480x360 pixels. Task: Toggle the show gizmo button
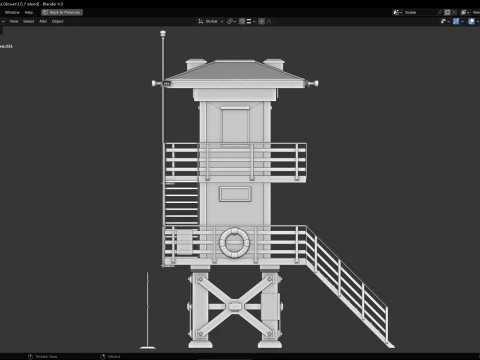pyautogui.click(x=456, y=21)
